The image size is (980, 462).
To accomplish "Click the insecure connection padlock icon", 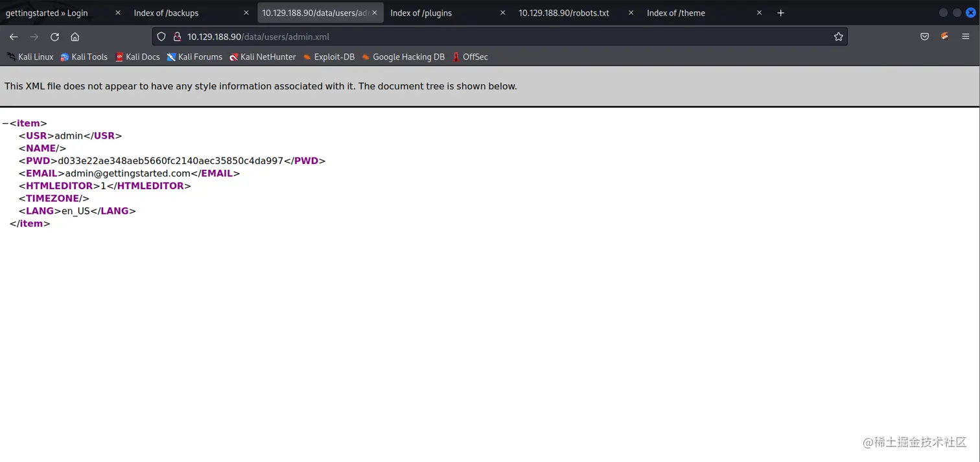I will [177, 37].
